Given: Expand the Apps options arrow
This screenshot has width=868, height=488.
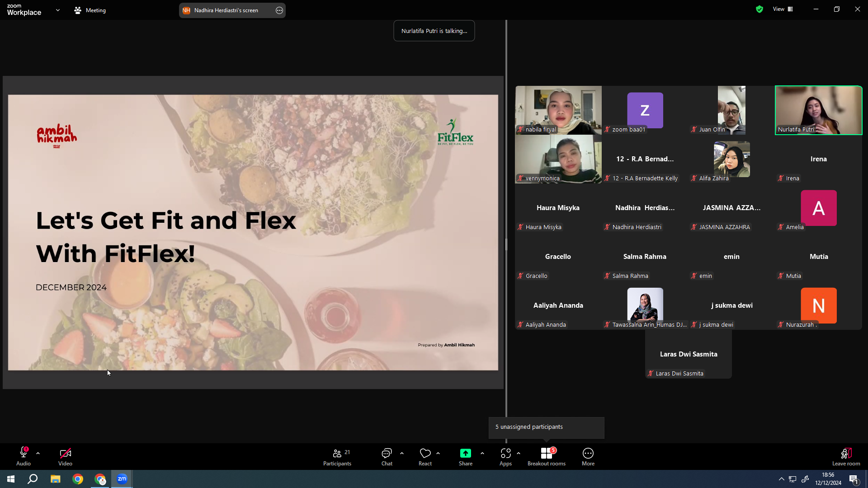Looking at the screenshot, I should pyautogui.click(x=519, y=453).
